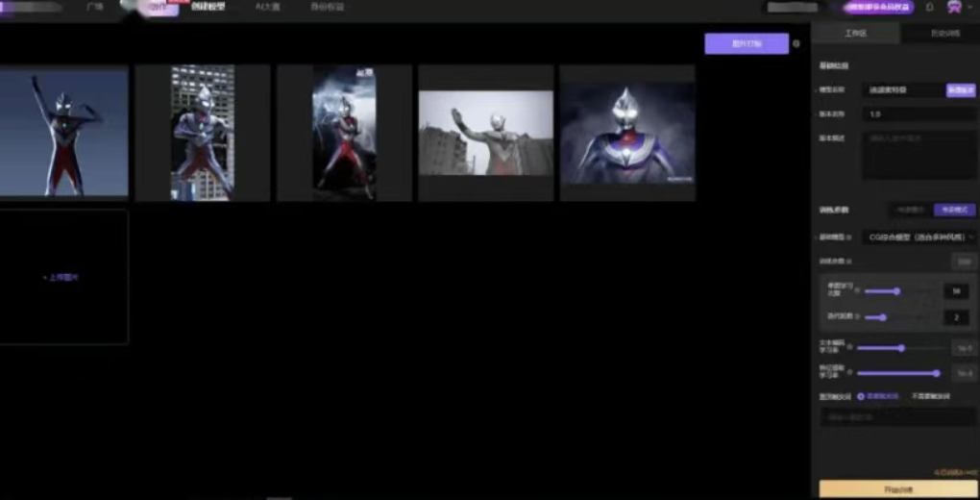Screen dimensions: 980x500
Task: Click the purple image tagging button
Action: pos(746,43)
